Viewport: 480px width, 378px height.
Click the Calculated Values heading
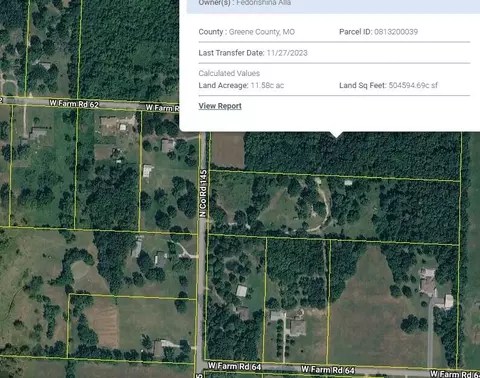coord(229,73)
